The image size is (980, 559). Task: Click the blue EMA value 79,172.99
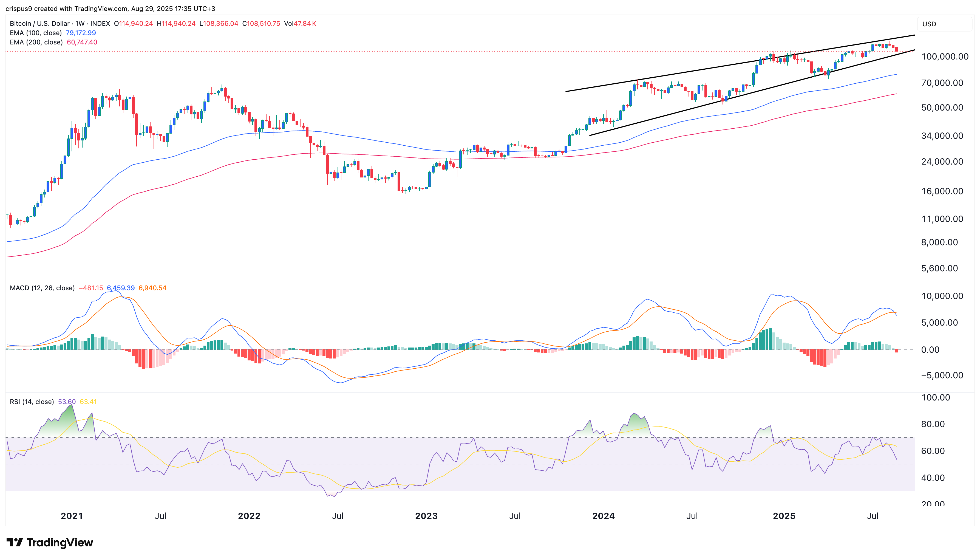[81, 33]
